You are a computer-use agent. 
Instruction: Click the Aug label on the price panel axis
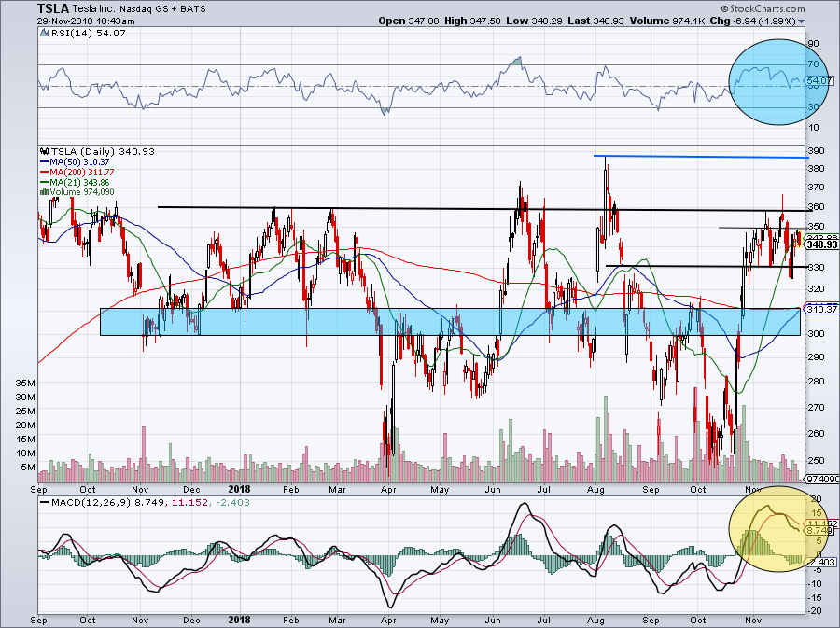[x=595, y=490]
